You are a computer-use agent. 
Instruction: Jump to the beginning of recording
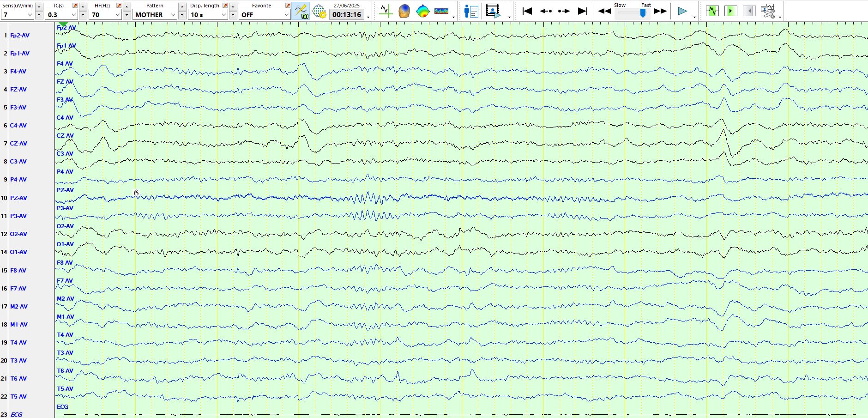pyautogui.click(x=527, y=11)
